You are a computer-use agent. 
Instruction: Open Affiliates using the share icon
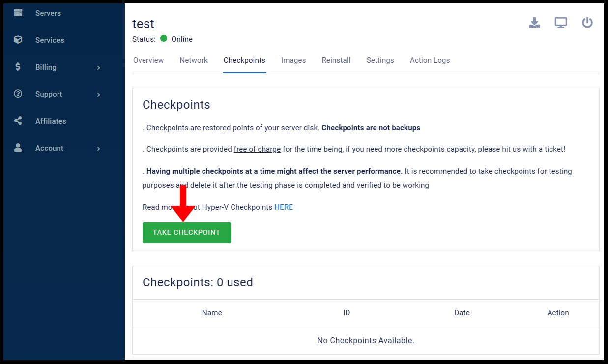pyautogui.click(x=18, y=121)
